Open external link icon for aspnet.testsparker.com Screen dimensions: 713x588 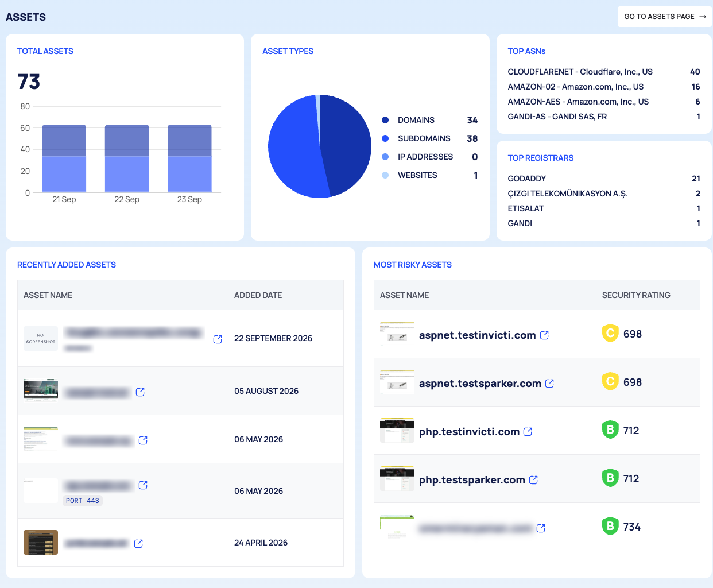pos(549,384)
